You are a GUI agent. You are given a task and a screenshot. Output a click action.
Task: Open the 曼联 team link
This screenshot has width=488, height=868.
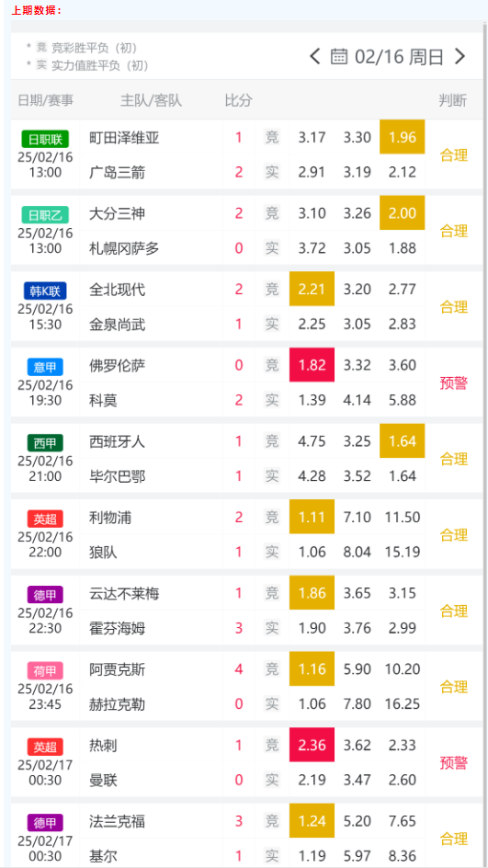103,780
